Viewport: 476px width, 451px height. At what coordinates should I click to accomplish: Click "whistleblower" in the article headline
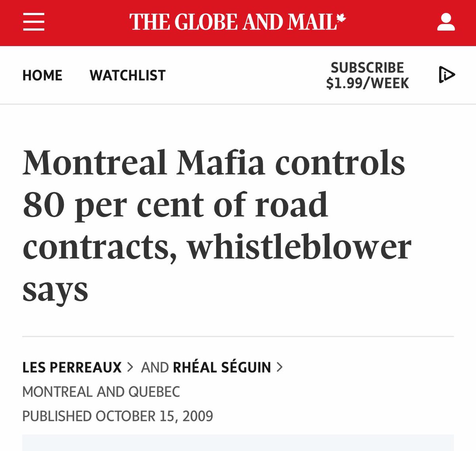(x=299, y=247)
